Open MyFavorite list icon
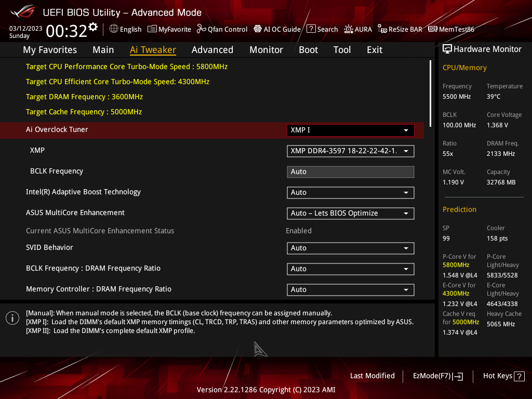 (x=152, y=29)
